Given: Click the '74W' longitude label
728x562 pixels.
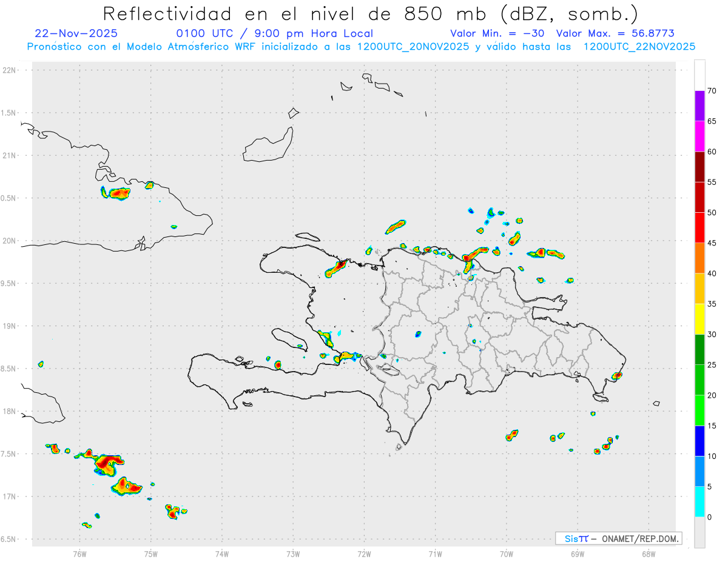Looking at the screenshot, I should pyautogui.click(x=222, y=554).
